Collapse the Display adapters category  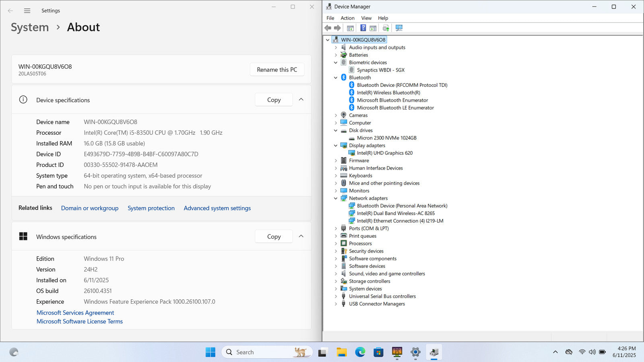click(x=336, y=146)
